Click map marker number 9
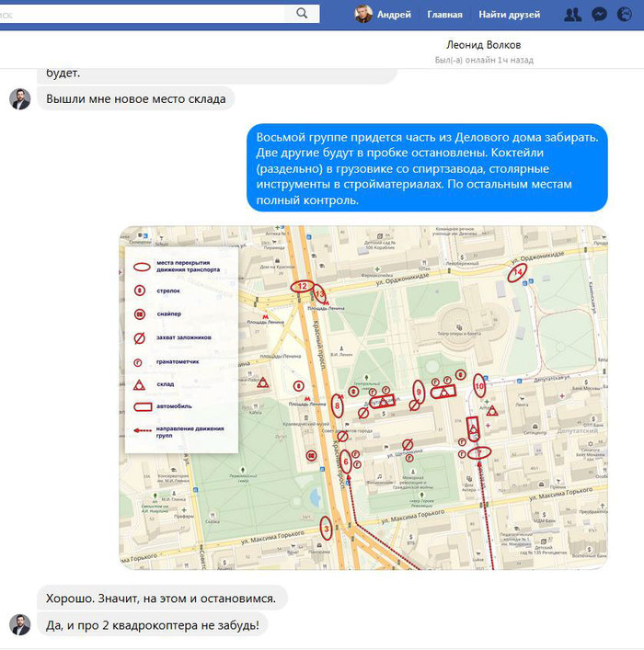The width and height of the screenshot is (644, 650). pyautogui.click(x=419, y=393)
